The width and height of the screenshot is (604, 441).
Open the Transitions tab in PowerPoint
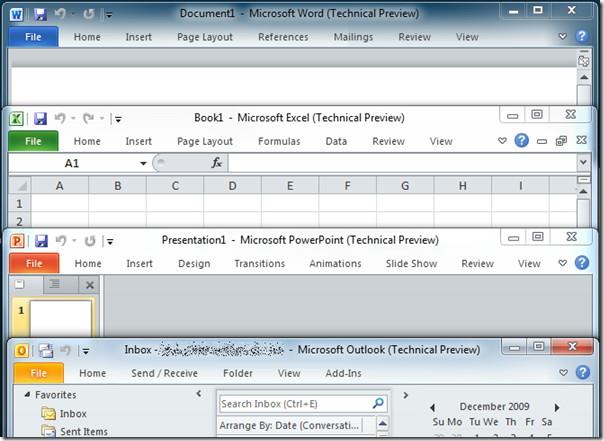coord(259,264)
